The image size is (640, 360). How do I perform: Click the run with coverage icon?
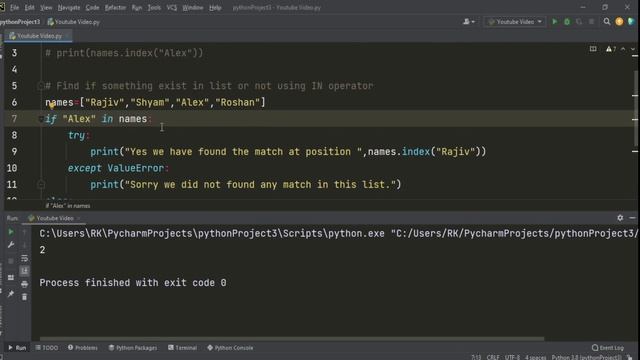[x=579, y=22]
